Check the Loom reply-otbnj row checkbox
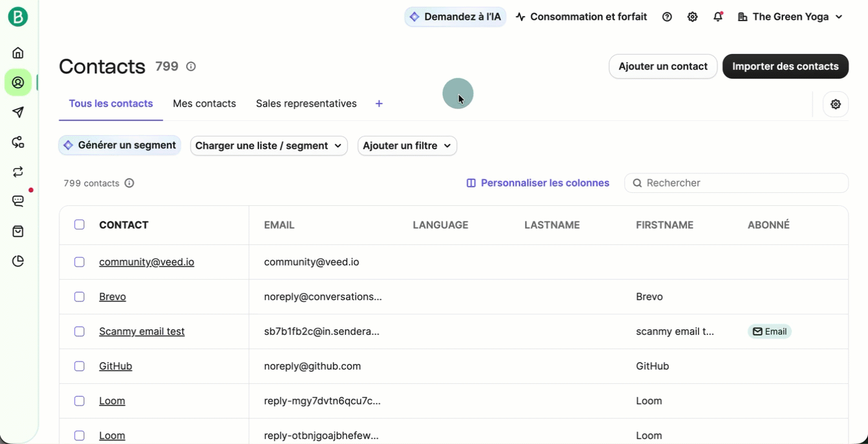The height and width of the screenshot is (444, 868). tap(79, 435)
